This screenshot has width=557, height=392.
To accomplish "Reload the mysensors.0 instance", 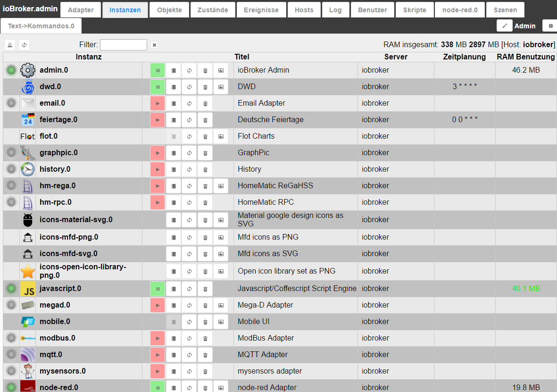I will [x=189, y=371].
